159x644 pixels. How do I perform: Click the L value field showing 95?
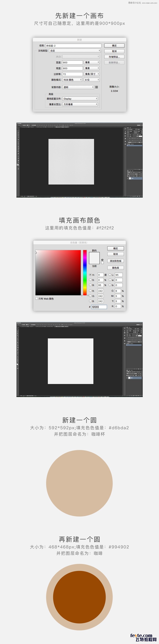pyautogui.click(x=119, y=275)
